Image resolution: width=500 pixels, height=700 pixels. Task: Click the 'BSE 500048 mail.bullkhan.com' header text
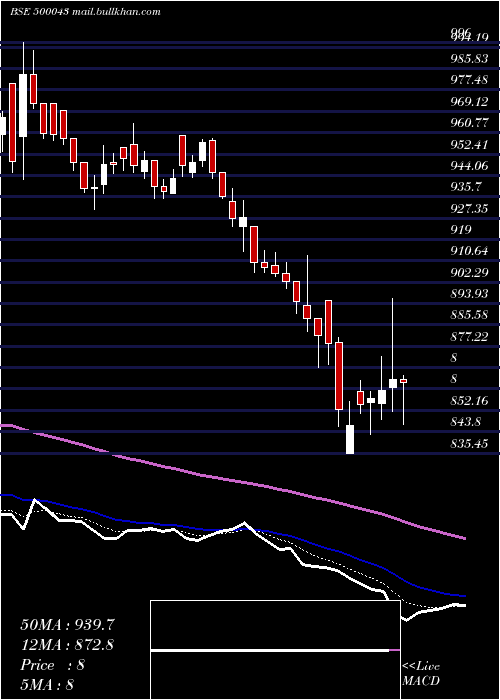[x=85, y=12]
